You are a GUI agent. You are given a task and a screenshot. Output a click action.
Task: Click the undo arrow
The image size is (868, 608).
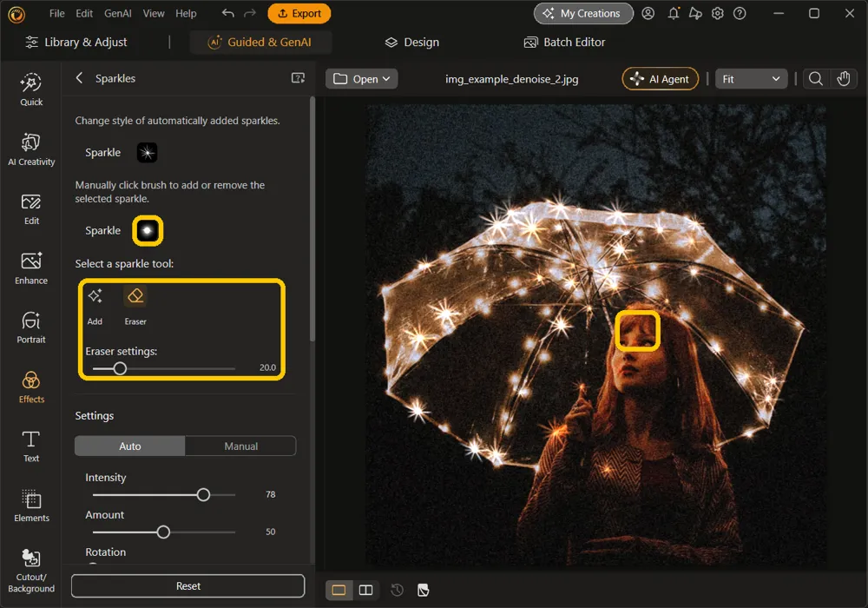pyautogui.click(x=227, y=13)
